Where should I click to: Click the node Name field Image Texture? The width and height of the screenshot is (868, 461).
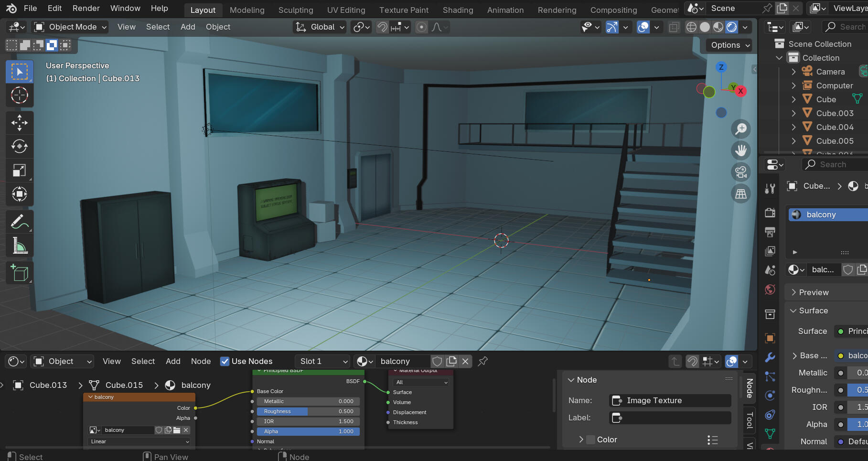pyautogui.click(x=670, y=400)
